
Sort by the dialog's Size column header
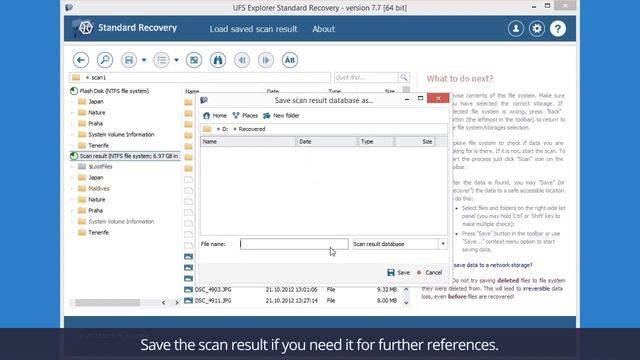click(x=415, y=142)
